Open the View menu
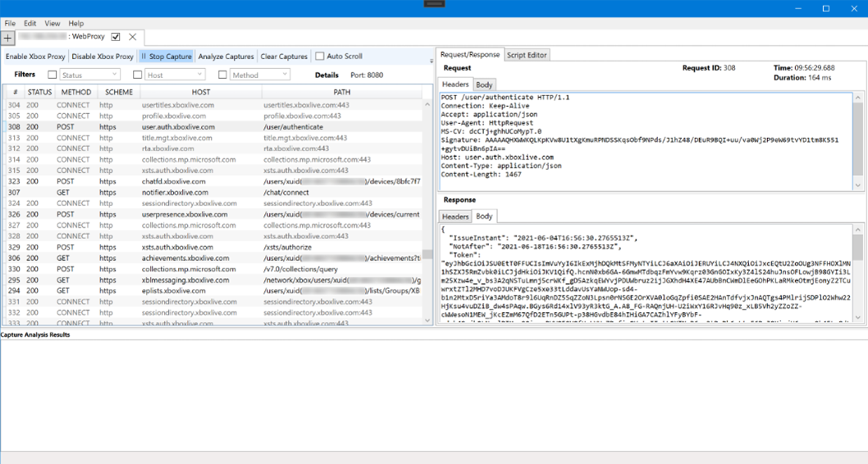Image resolution: width=868 pixels, height=464 pixels. (52, 23)
